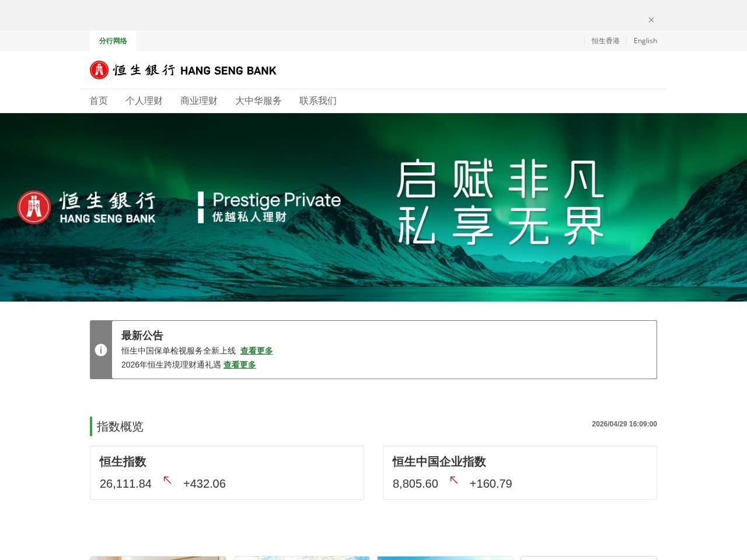Click the up arrow next to 8,805.60
Viewport: 747px width, 560px height.
pos(454,480)
